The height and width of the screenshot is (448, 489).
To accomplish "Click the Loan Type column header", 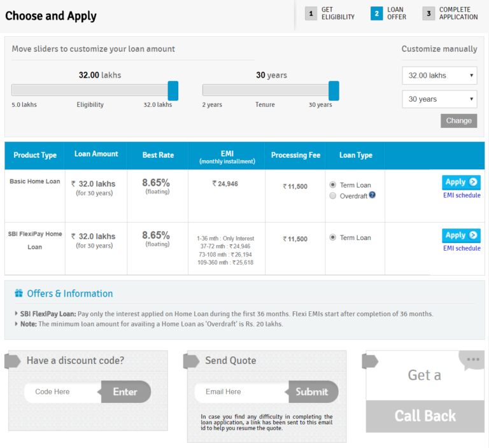I will pyautogui.click(x=356, y=155).
